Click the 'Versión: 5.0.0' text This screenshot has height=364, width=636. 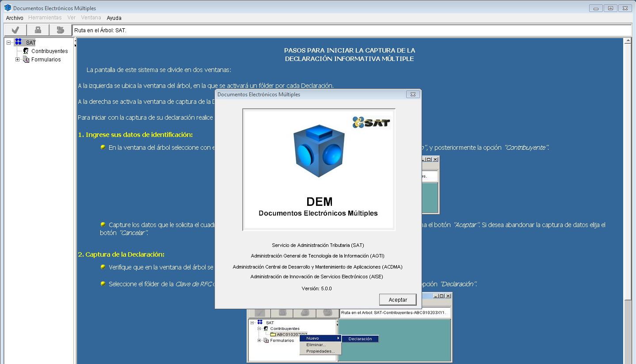pos(316,288)
